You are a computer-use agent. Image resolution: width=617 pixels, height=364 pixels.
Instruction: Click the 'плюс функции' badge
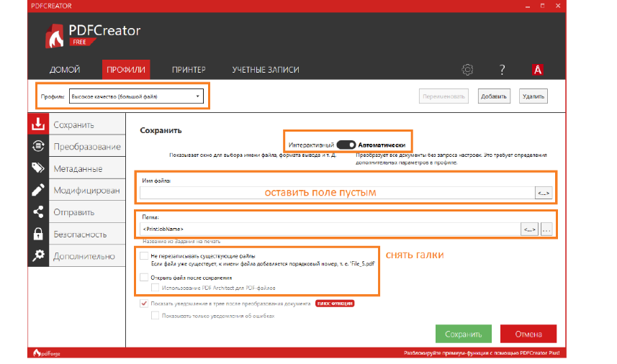[335, 304]
